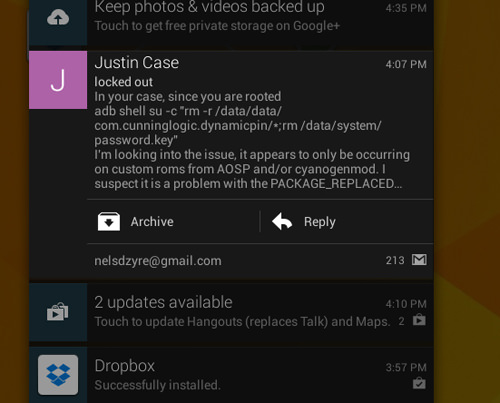Tap the small Play Store icon beside count 2
500x403 pixels.
(x=419, y=320)
